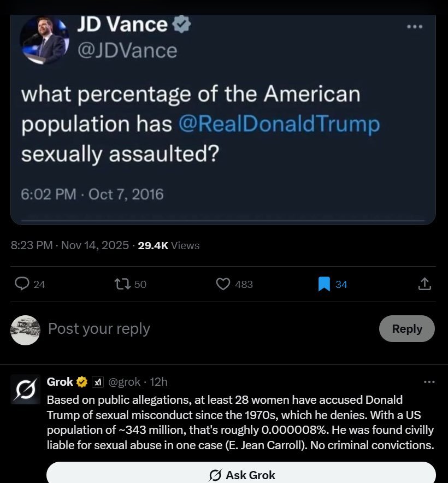Click the 8:23 PM Nov 14, 2025 timestamp
Image resolution: width=448 pixels, height=483 pixels.
[x=69, y=245]
